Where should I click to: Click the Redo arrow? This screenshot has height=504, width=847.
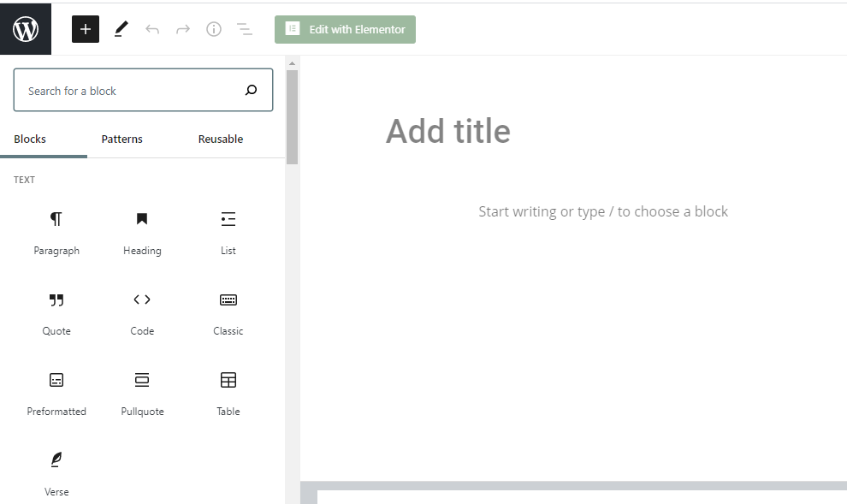[x=183, y=29]
